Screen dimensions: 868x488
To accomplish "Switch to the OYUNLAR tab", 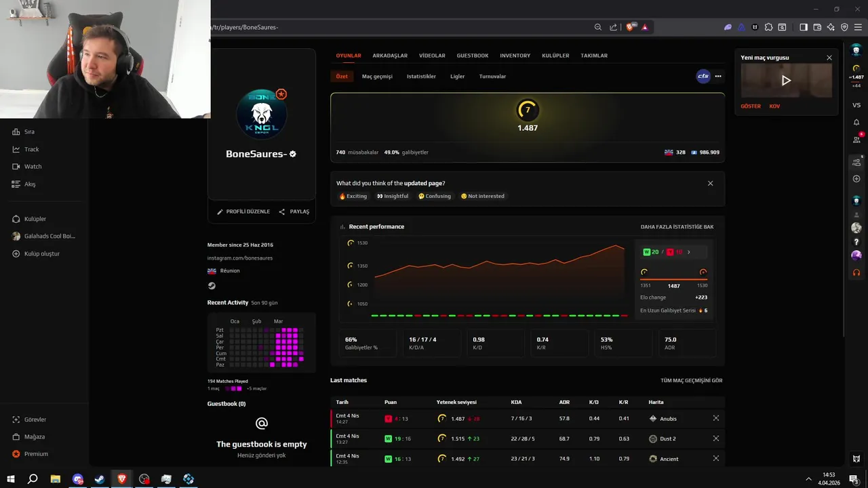I will [x=349, y=56].
